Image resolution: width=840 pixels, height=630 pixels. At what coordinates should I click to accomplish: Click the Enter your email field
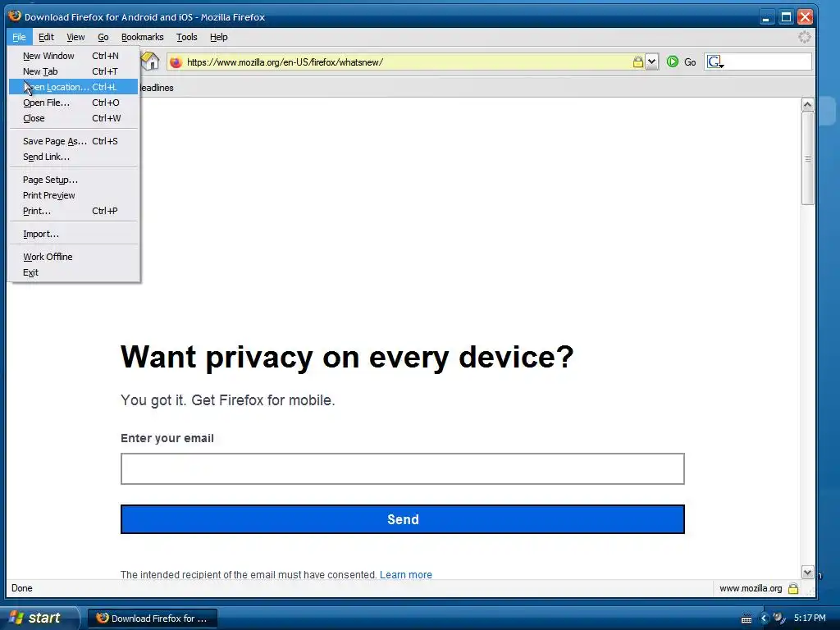point(402,468)
